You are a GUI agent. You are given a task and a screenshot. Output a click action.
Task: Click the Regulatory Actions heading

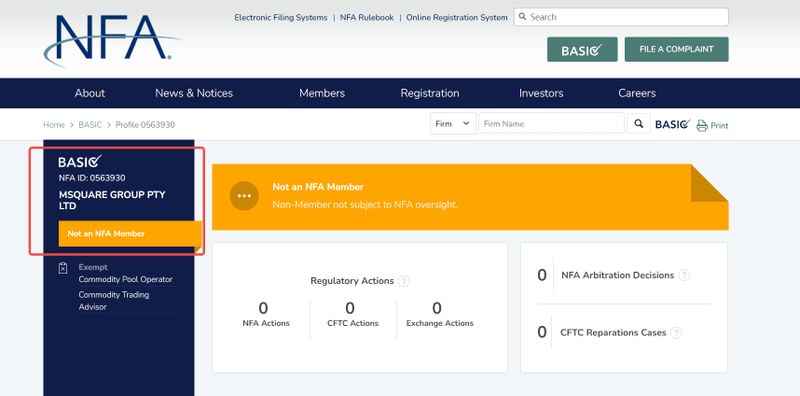click(352, 281)
